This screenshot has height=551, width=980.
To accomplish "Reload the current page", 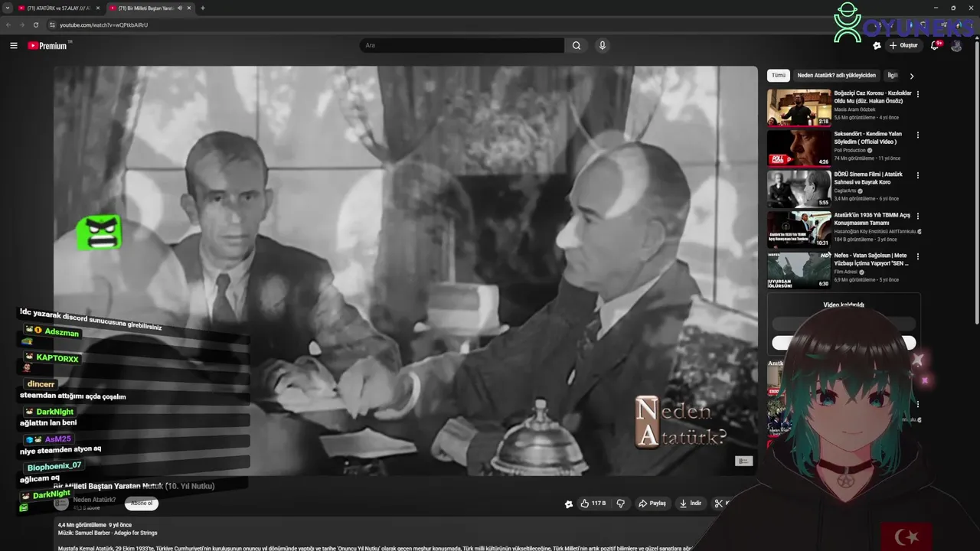I will pyautogui.click(x=36, y=24).
